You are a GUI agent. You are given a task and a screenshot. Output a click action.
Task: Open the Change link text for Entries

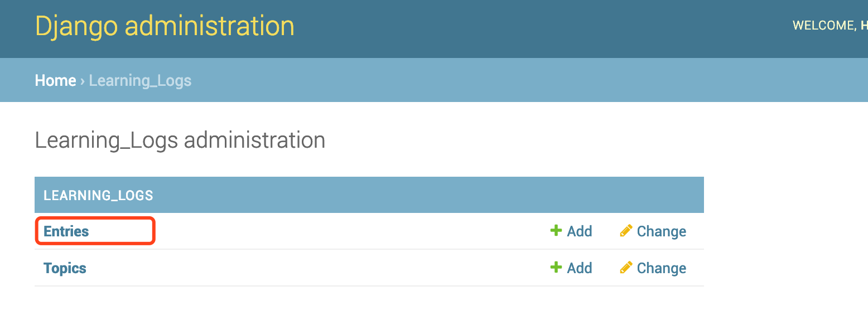[x=662, y=231]
